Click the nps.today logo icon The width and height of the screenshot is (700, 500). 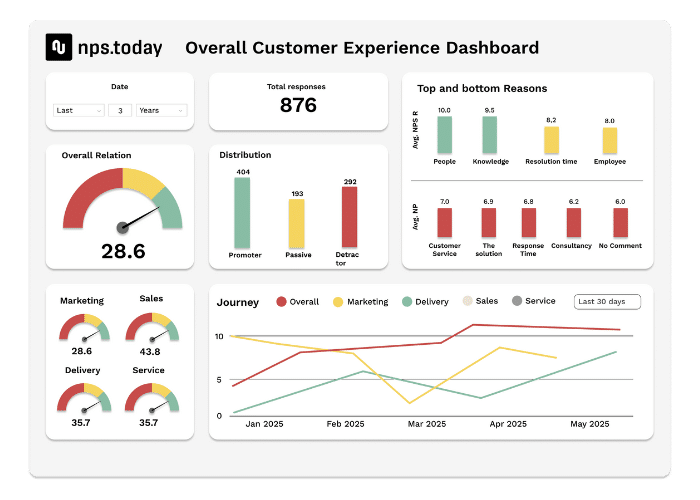[59, 47]
